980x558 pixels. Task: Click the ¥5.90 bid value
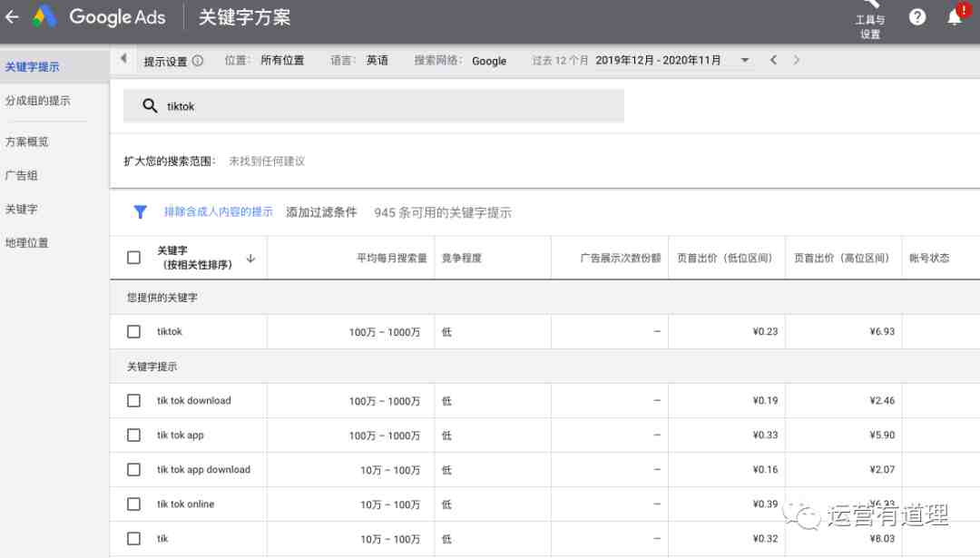tap(882, 435)
